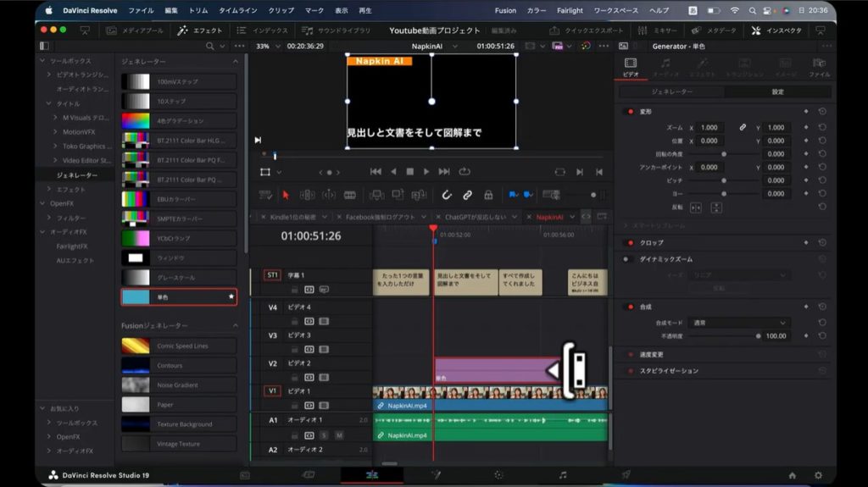Image resolution: width=868 pixels, height=487 pixels.
Task: Reset the 変形 transform section
Action: pyautogui.click(x=821, y=111)
